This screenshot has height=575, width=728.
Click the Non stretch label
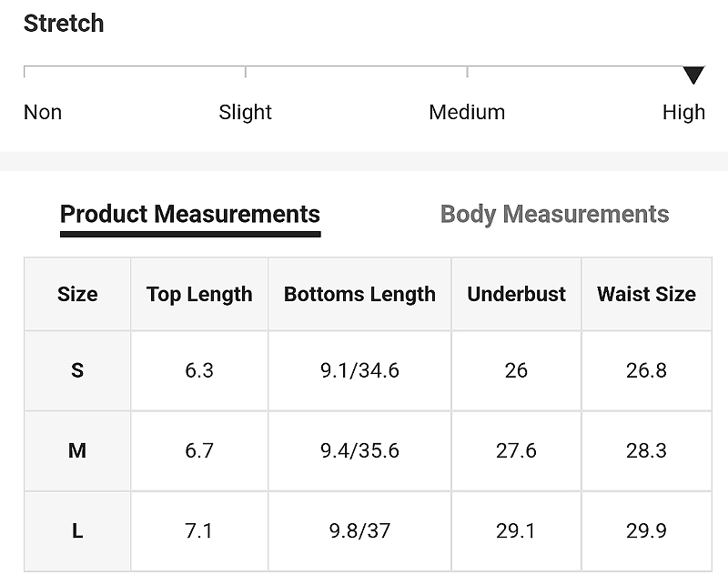[x=43, y=112]
